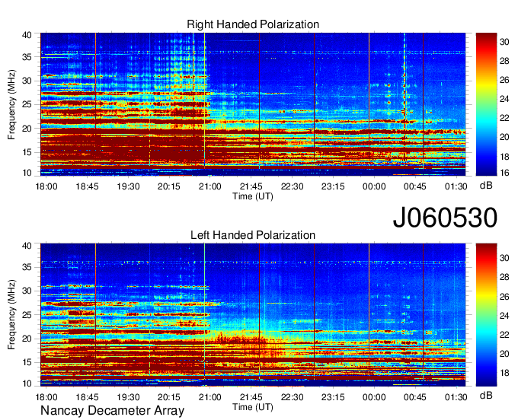Click the 23:15 time tick label on bottom plot
The height and width of the screenshot is (420, 518).
point(333,397)
